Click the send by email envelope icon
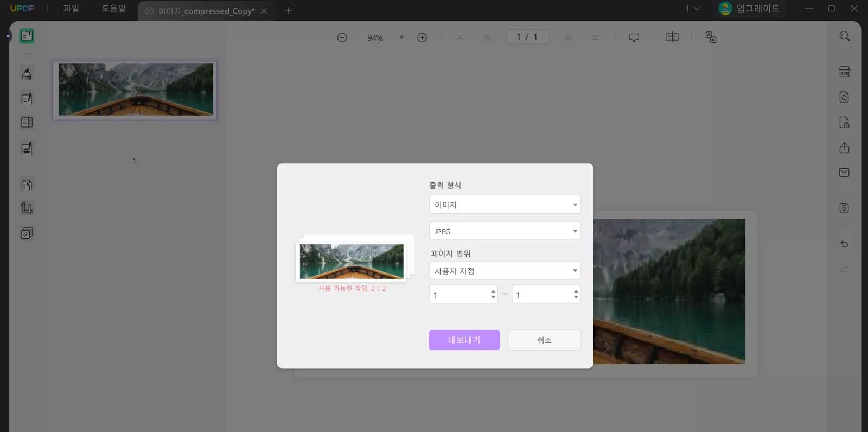This screenshot has width=868, height=432. click(x=844, y=173)
